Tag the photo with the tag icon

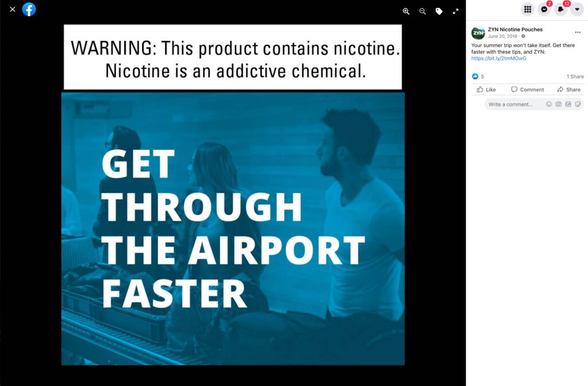pyautogui.click(x=439, y=11)
